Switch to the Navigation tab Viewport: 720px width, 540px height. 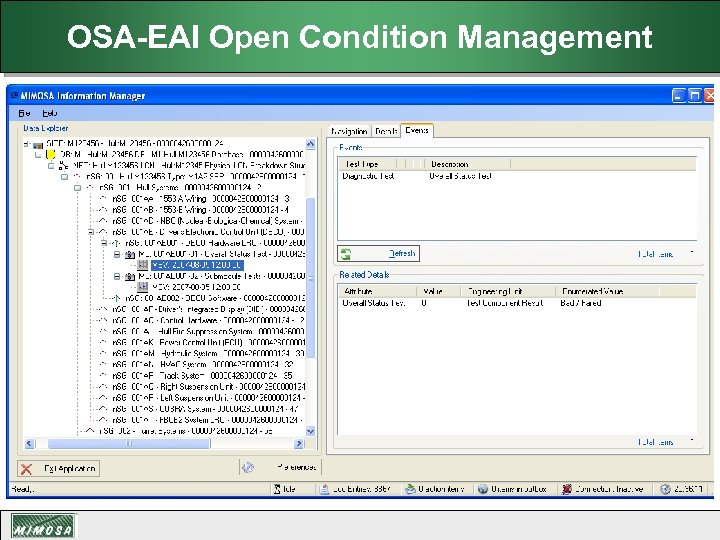click(349, 131)
